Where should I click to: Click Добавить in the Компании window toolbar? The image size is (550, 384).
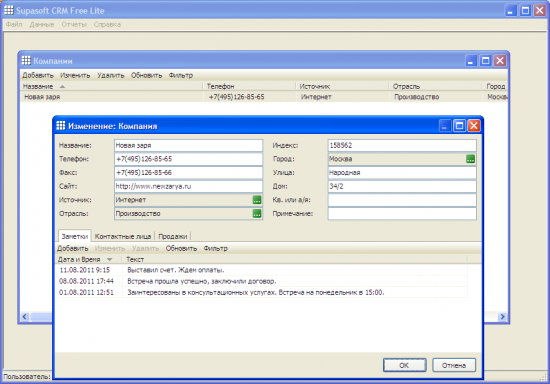(x=38, y=75)
